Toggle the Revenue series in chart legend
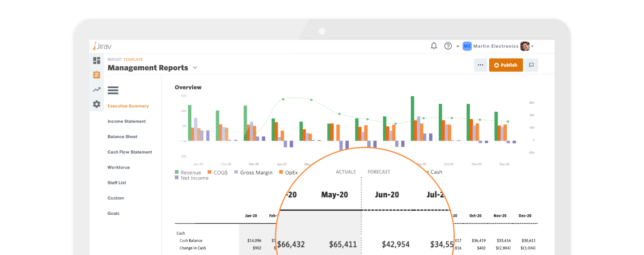 pyautogui.click(x=188, y=172)
